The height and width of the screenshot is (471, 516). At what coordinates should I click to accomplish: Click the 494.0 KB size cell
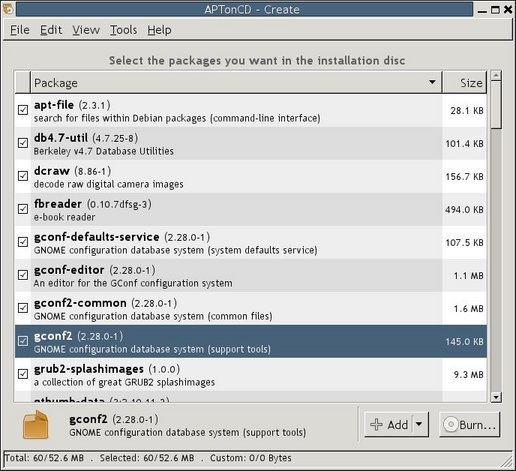tap(464, 210)
